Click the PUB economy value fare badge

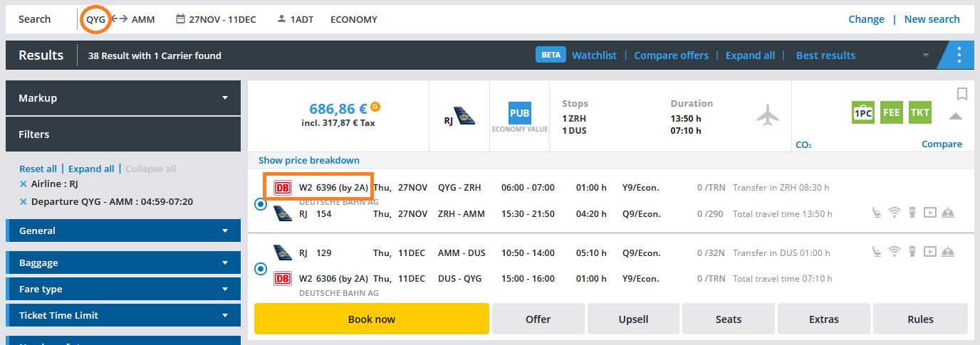tap(519, 113)
